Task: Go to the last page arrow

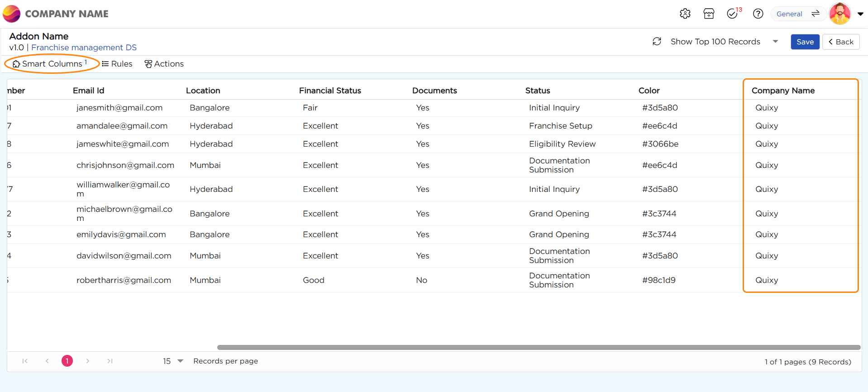Action: pos(110,361)
